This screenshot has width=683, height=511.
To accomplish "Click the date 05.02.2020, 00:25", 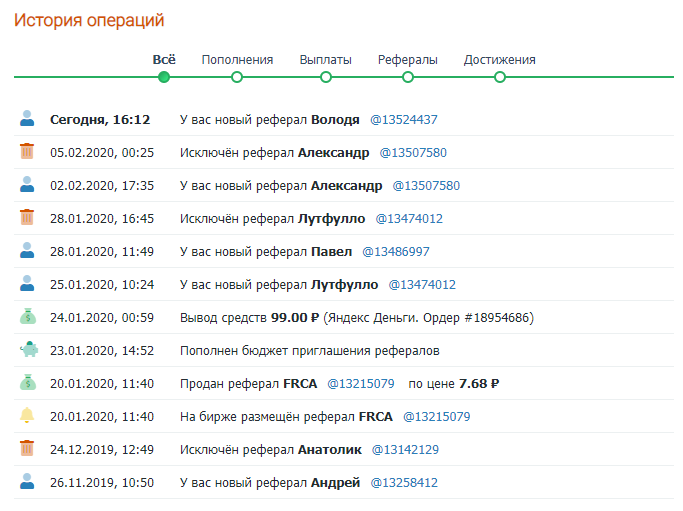I will tap(102, 152).
